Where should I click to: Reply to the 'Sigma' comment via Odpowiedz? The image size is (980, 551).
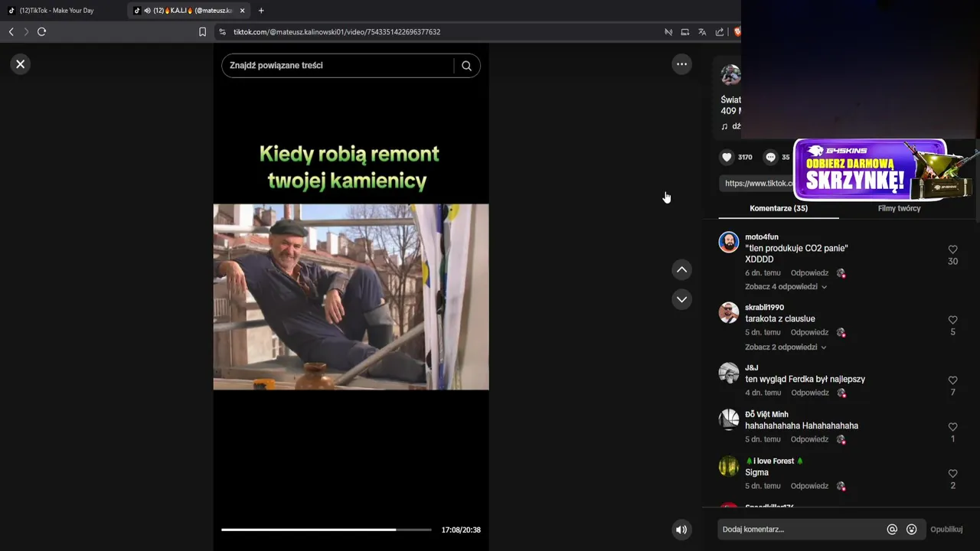click(809, 487)
